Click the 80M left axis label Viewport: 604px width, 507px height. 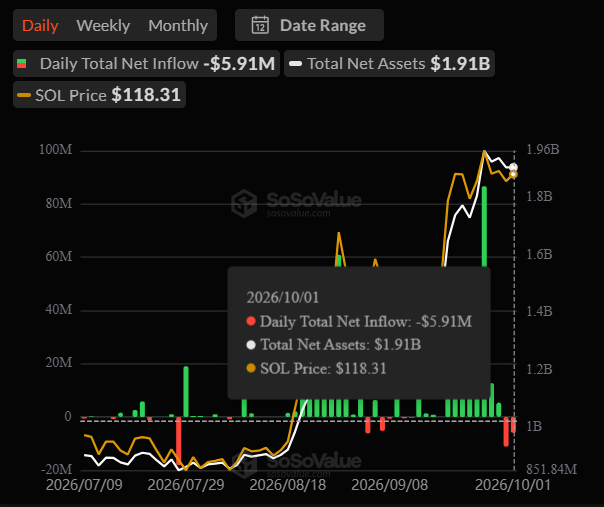click(59, 203)
